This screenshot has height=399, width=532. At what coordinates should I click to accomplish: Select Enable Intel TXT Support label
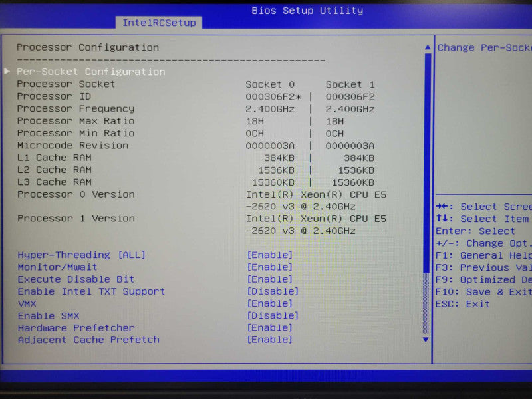point(91,291)
